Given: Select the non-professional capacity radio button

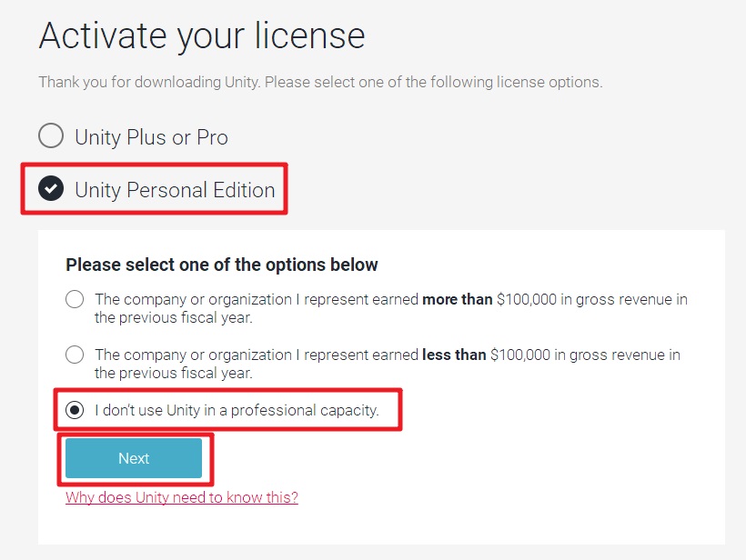Looking at the screenshot, I should [75, 410].
